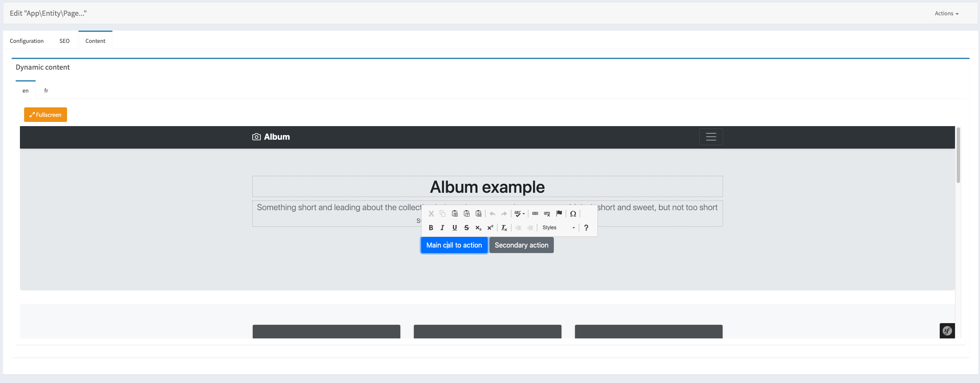This screenshot has width=980, height=383.
Task: Insert special character with omega icon
Action: coord(573,214)
